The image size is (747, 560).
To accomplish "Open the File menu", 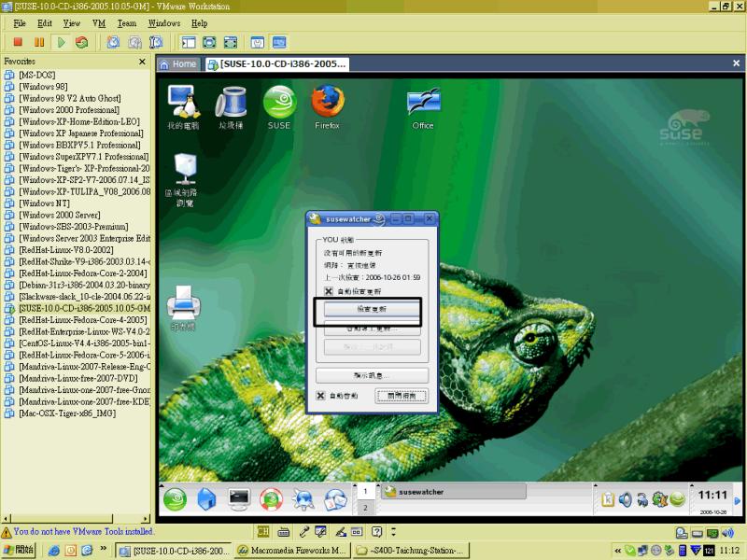I will coord(20,23).
